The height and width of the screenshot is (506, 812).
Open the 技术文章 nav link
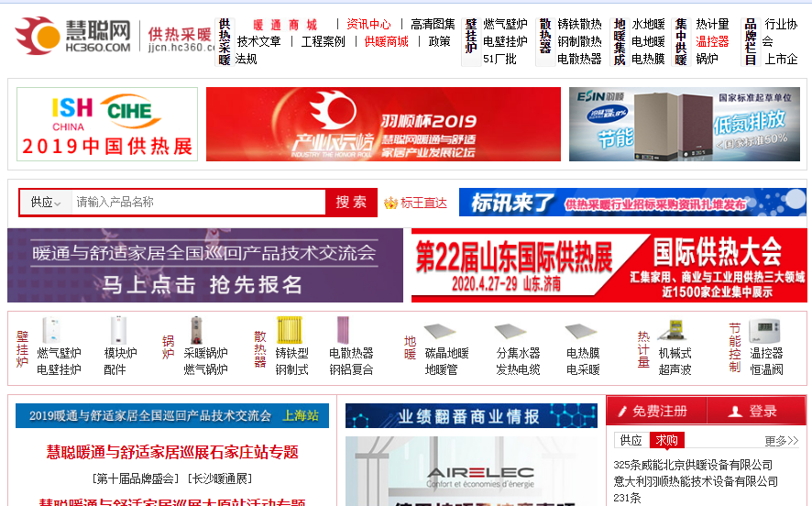tap(259, 41)
